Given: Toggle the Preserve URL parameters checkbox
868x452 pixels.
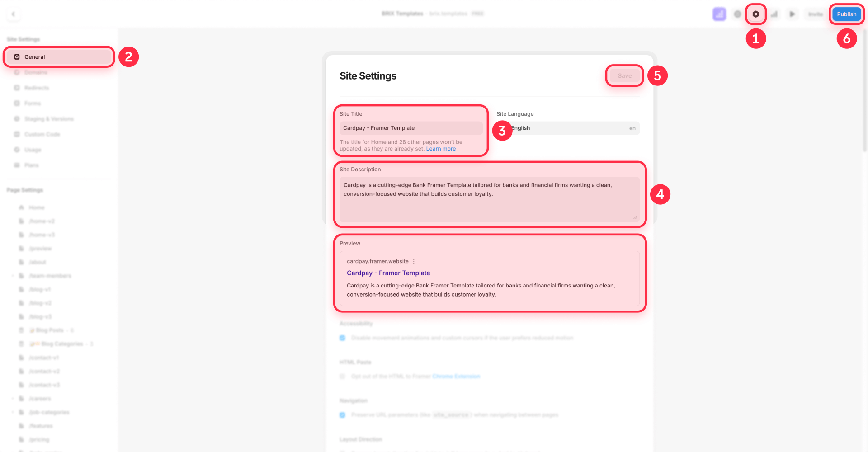Looking at the screenshot, I should [x=342, y=414].
